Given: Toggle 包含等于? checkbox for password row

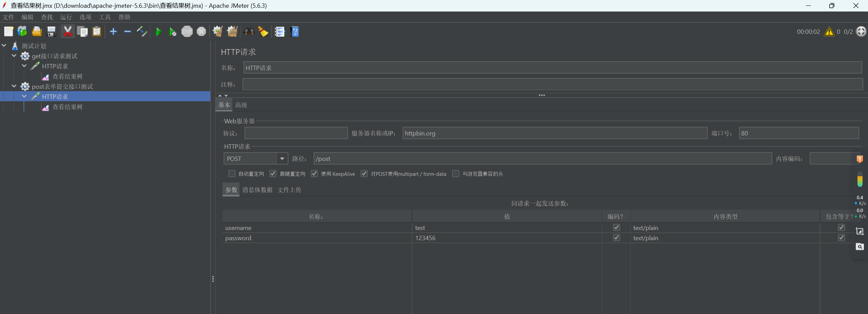Looking at the screenshot, I should coord(841,238).
